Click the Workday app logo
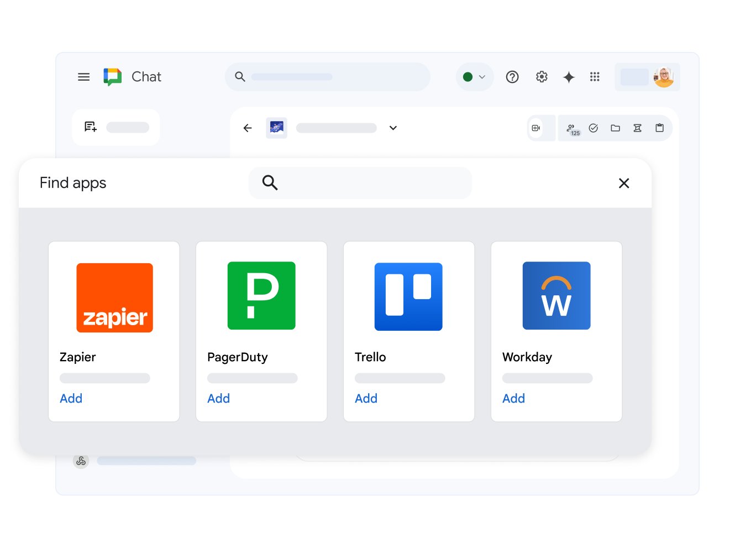This screenshot has width=756, height=553. click(556, 296)
